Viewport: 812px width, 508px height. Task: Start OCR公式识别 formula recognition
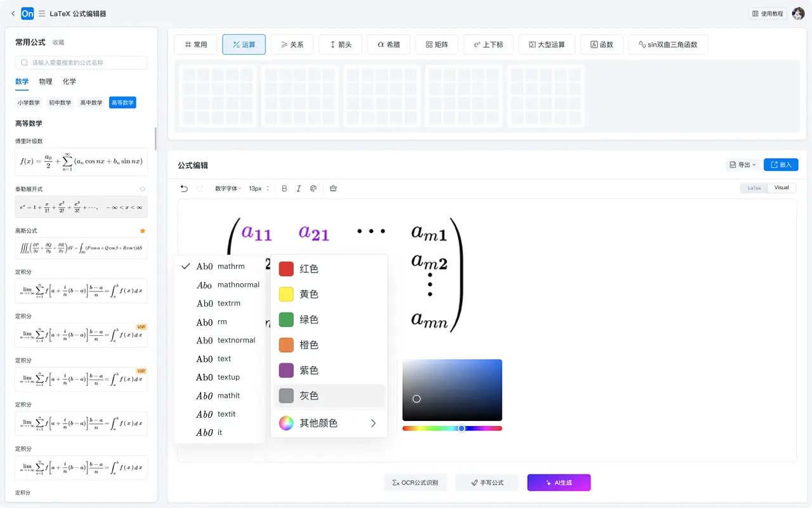pyautogui.click(x=416, y=482)
